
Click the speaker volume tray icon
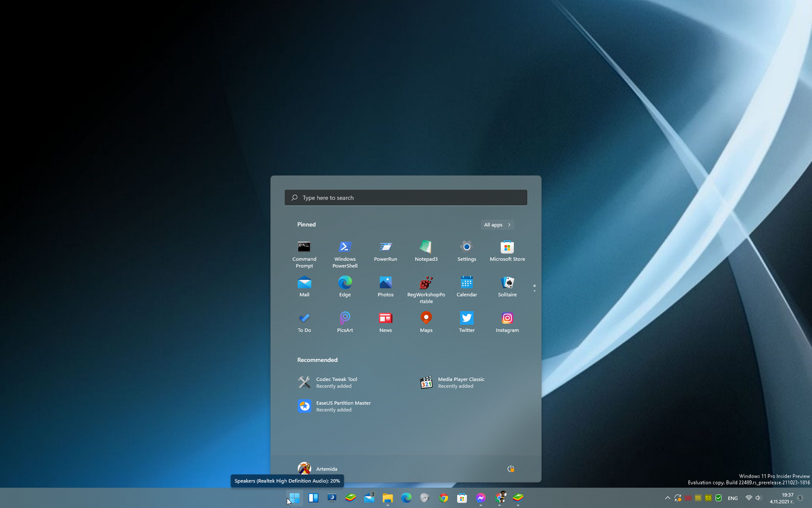[759, 498]
